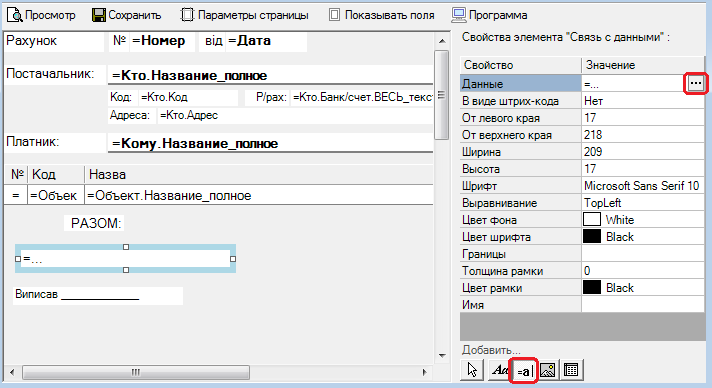Edit the 'От верхнего края' value 218
This screenshot has height=388, width=712.
(643, 135)
